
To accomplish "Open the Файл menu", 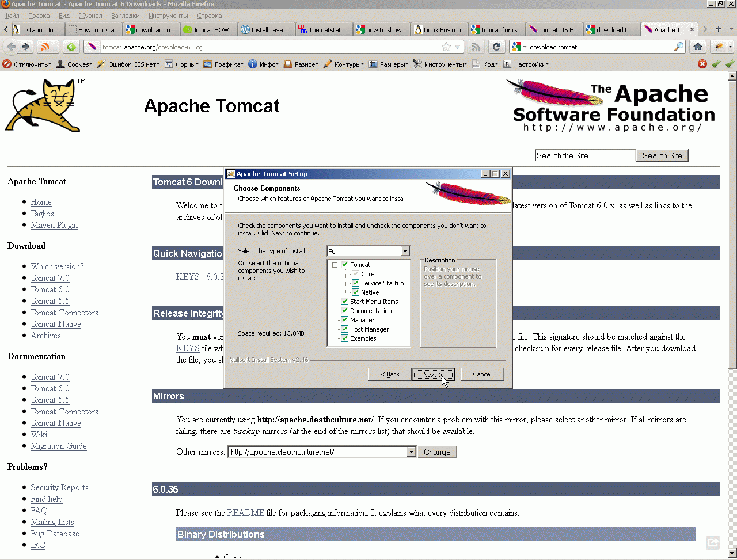I will point(12,16).
